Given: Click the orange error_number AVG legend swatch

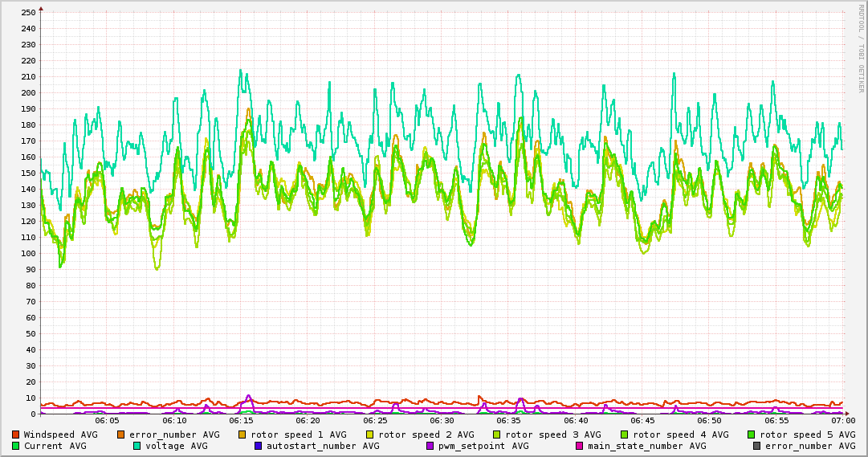Looking at the screenshot, I should (121, 435).
